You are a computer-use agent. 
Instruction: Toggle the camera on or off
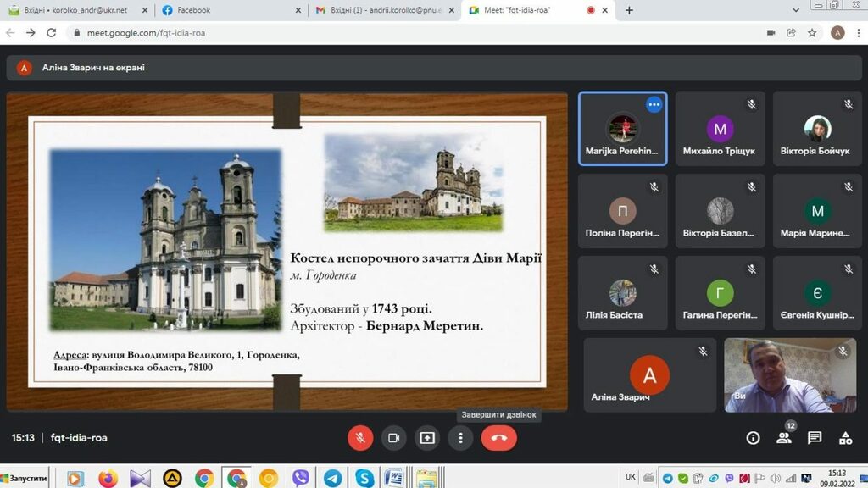click(393, 438)
